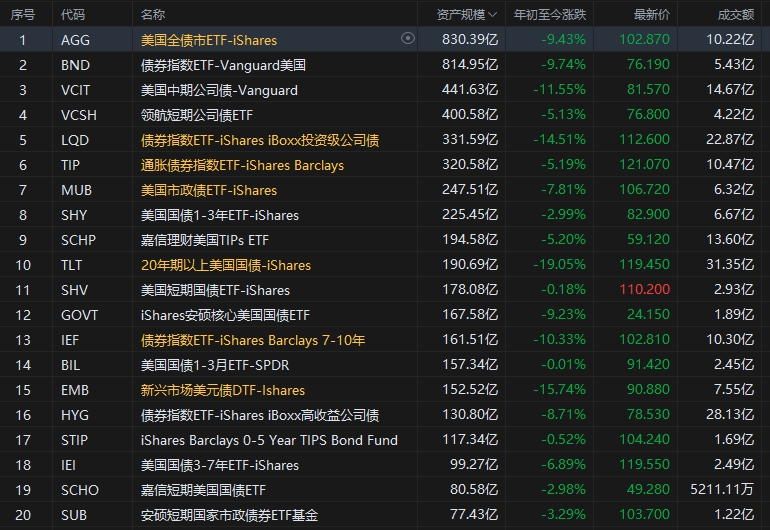
Task: Click the 最新价 column header
Action: click(652, 15)
